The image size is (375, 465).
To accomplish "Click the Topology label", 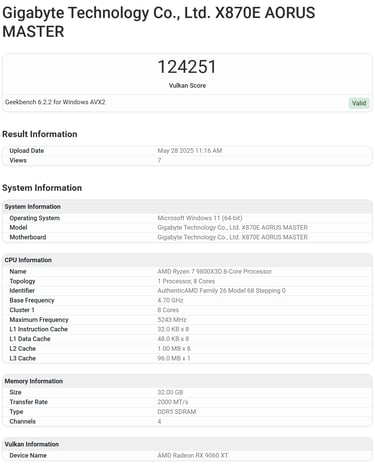I will point(22,281).
